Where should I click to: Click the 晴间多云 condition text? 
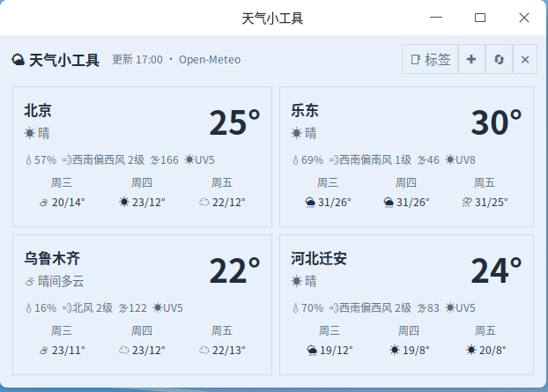(x=61, y=281)
